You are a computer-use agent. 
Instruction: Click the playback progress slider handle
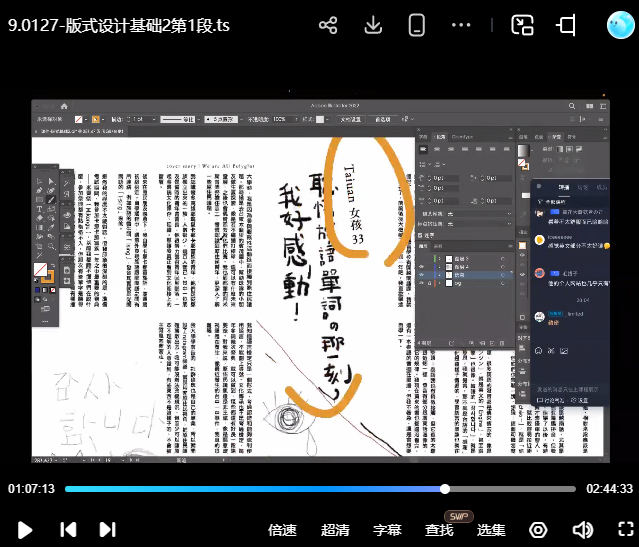(445, 489)
